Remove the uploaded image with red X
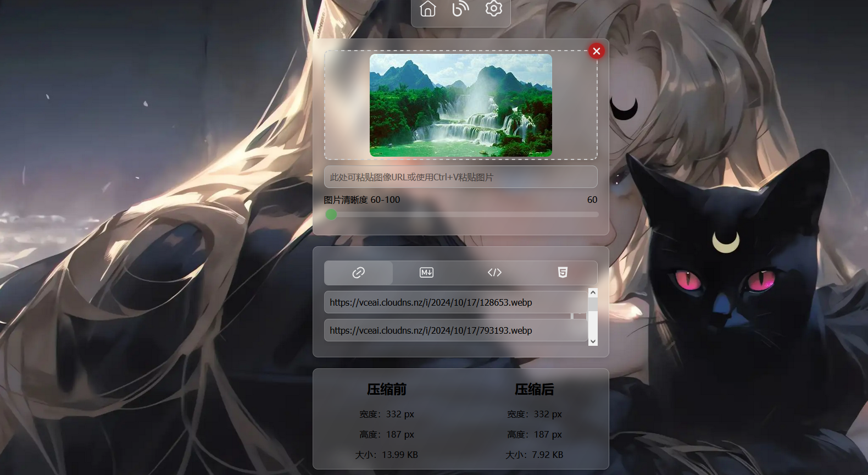Screen dimensions: 868x475 (596, 51)
